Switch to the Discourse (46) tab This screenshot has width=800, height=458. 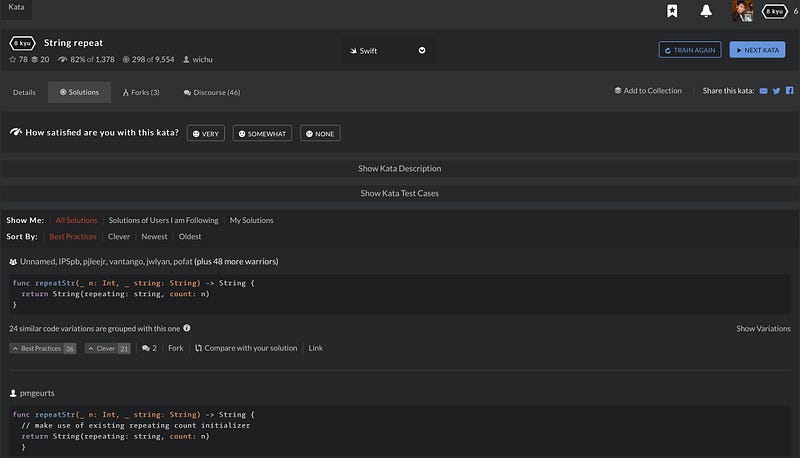coord(211,92)
